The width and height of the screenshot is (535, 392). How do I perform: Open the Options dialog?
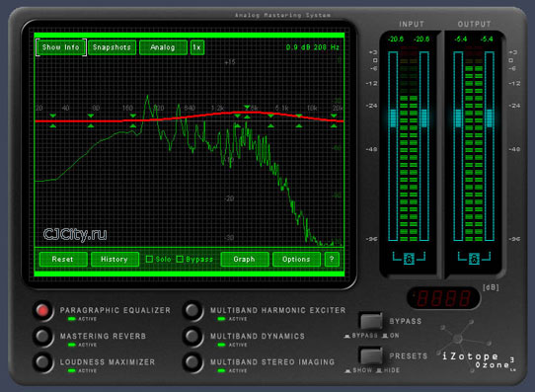coord(296,260)
